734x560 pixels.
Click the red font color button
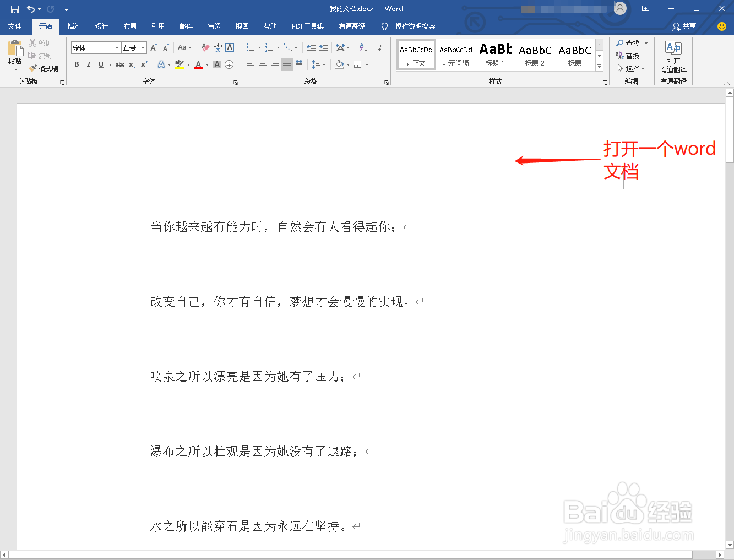coord(198,64)
